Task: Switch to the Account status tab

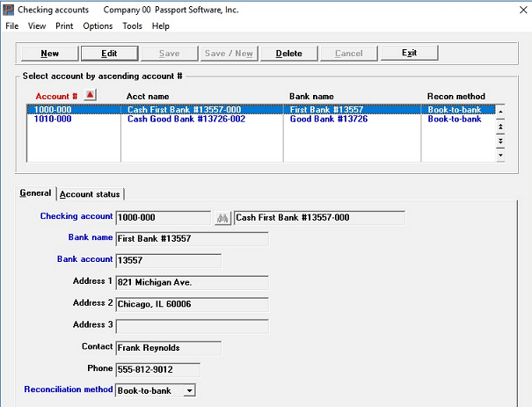Action: (x=90, y=194)
